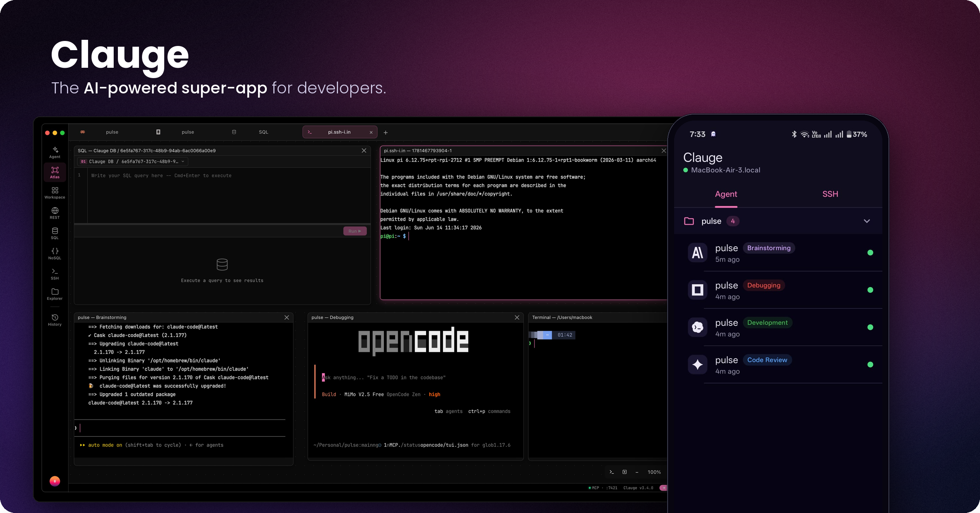This screenshot has width=980, height=513.
Task: Open the SSH section in sidebar
Action: click(55, 274)
